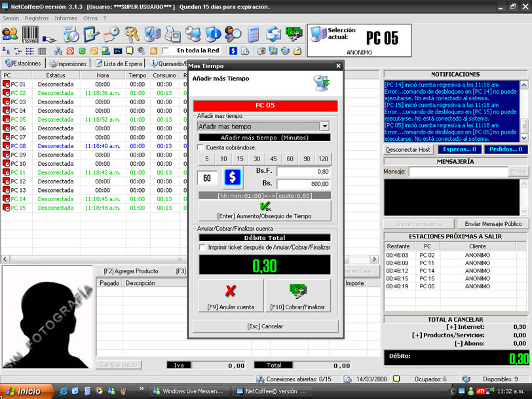Switch to the Lista de Espera tab
532x399 pixels.
(119, 64)
